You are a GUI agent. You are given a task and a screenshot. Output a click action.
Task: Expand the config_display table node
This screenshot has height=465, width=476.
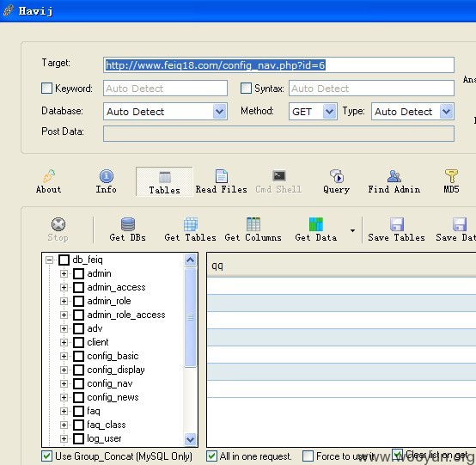click(x=64, y=370)
